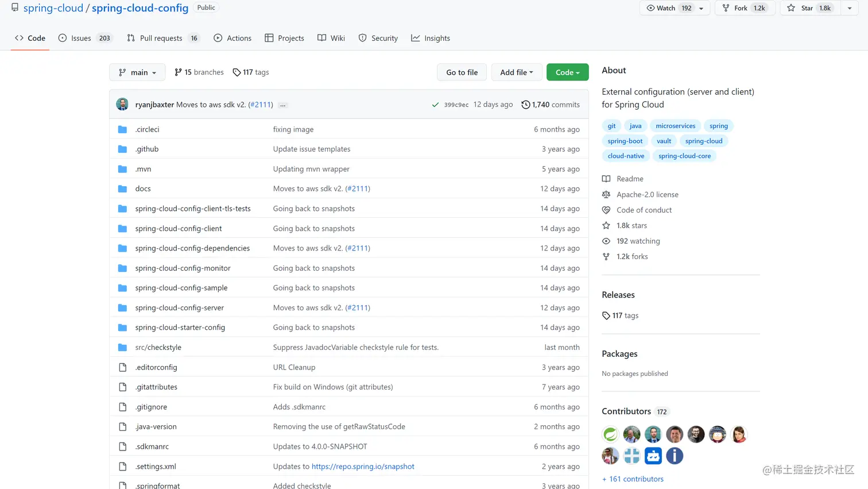Viewport: 868px width, 489px height.
Task: Click the Releases heading
Action: point(618,295)
